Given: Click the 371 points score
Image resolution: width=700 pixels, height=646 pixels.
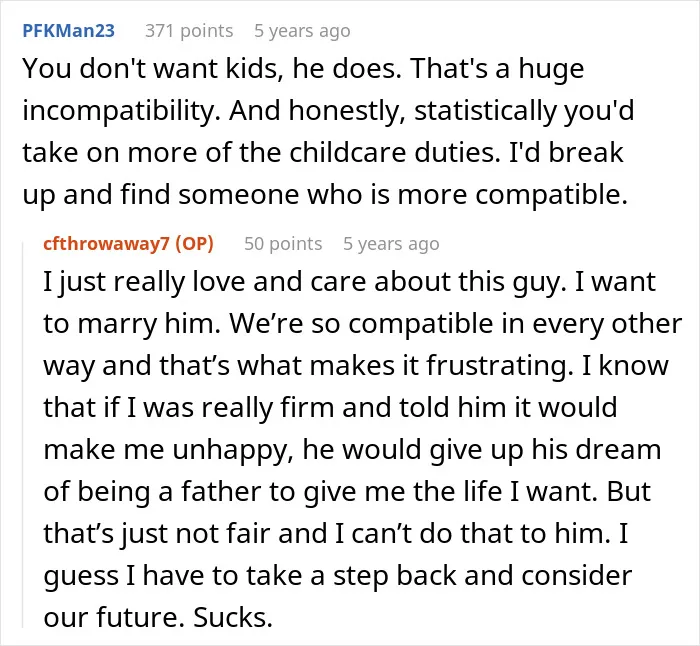Looking at the screenshot, I should coord(189,31).
